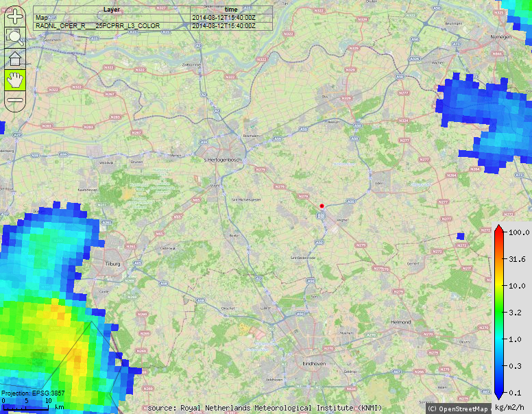
Task: Reset map view with the home icon
Action: click(x=15, y=59)
